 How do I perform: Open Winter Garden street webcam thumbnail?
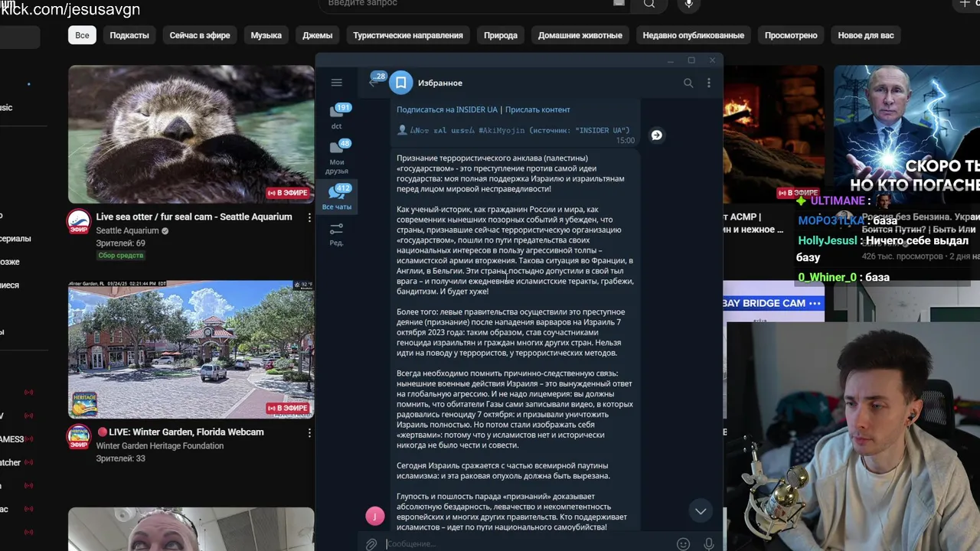pyautogui.click(x=191, y=349)
